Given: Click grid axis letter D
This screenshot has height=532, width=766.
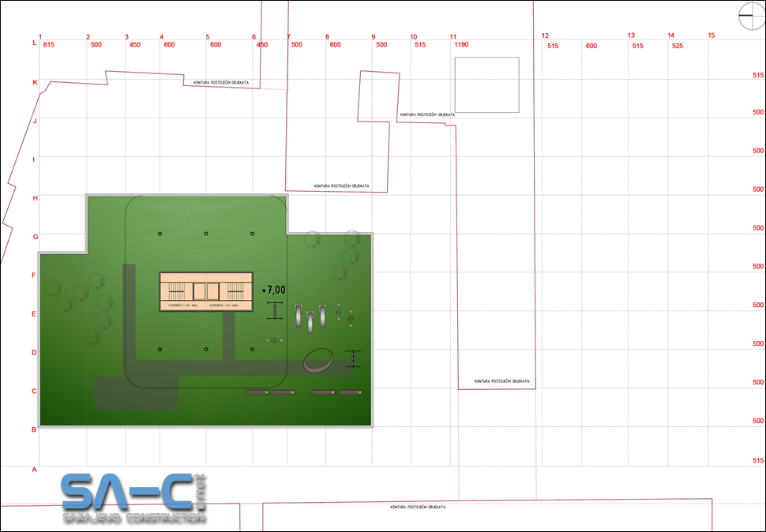Looking at the screenshot, I should tap(34, 352).
